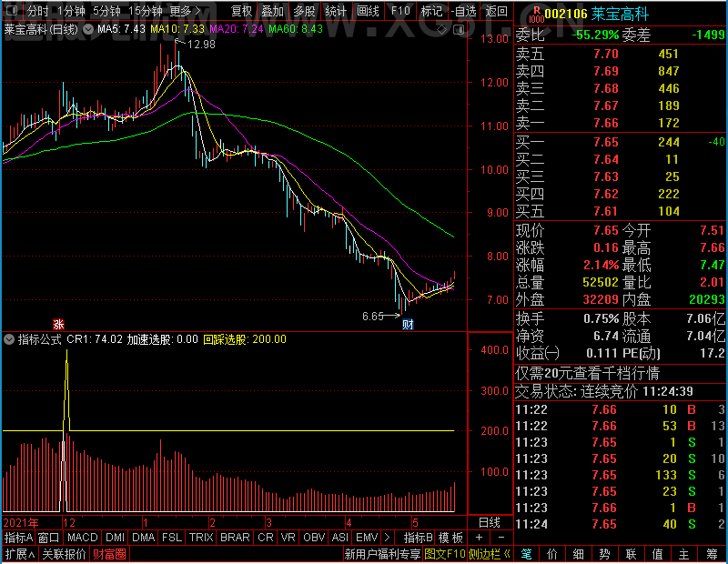
Task: Expand the 更多 periods dropdown
Action: click(186, 11)
